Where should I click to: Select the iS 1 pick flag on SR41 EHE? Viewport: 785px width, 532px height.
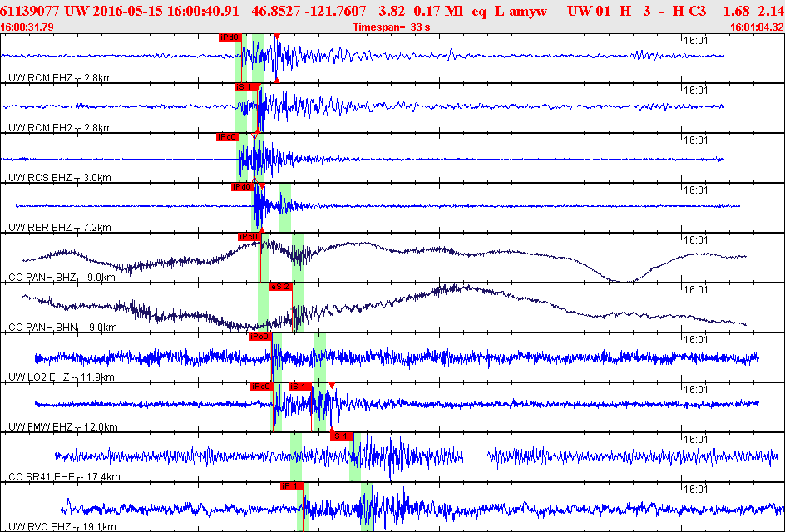(x=342, y=436)
